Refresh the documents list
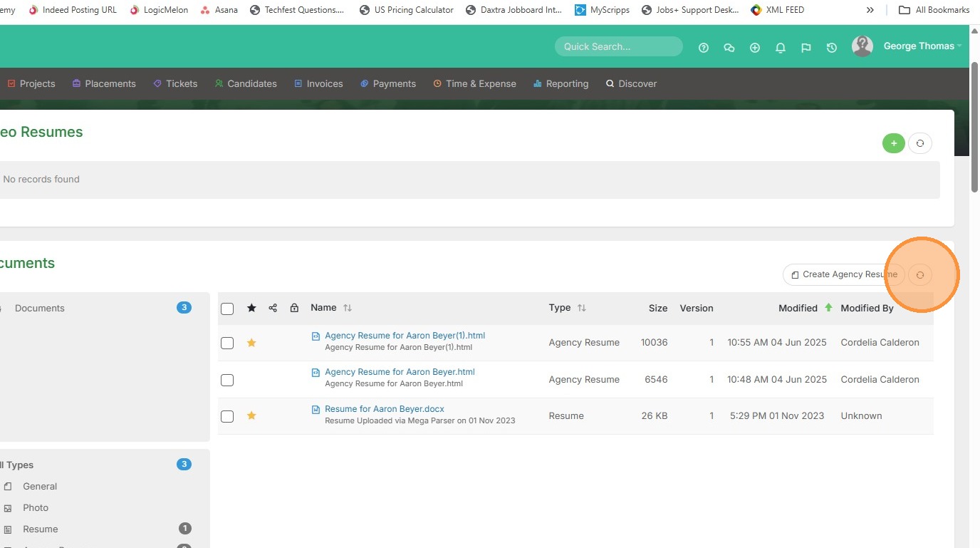This screenshot has width=980, height=548. [x=920, y=274]
